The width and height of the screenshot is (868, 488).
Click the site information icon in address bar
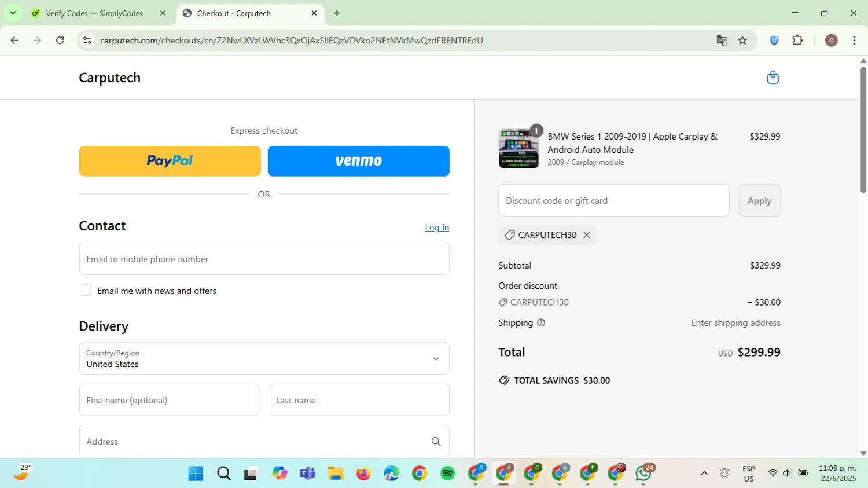[x=87, y=41]
